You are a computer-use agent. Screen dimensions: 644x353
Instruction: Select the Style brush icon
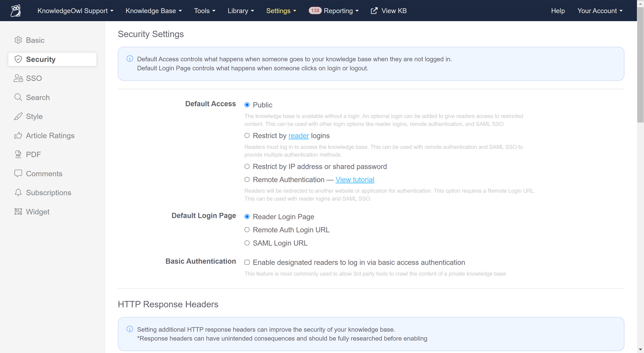pos(18,116)
